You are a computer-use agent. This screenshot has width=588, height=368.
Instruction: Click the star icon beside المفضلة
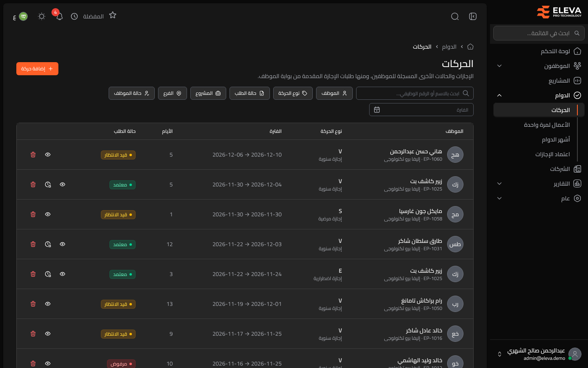[x=113, y=16]
